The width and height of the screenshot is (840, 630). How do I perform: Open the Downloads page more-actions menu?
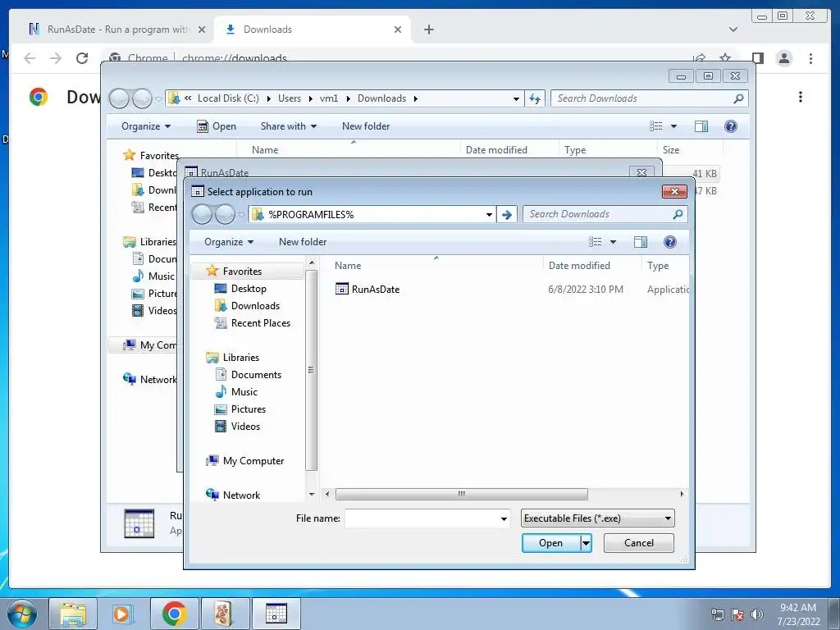(x=801, y=97)
